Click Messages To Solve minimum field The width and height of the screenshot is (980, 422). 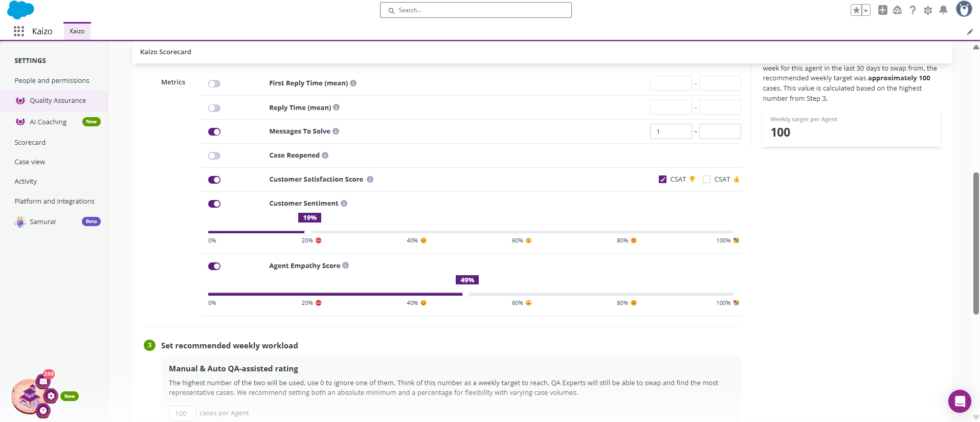click(x=671, y=131)
